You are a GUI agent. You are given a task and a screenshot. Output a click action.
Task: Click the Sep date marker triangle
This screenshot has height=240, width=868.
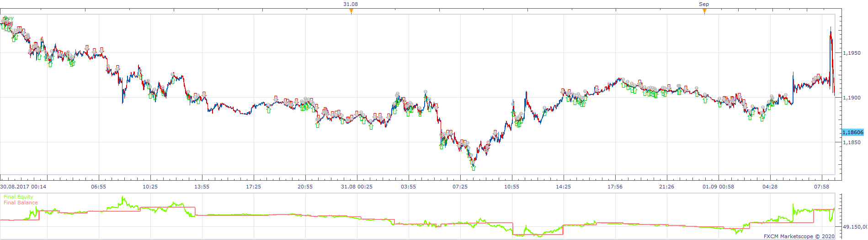(x=704, y=11)
